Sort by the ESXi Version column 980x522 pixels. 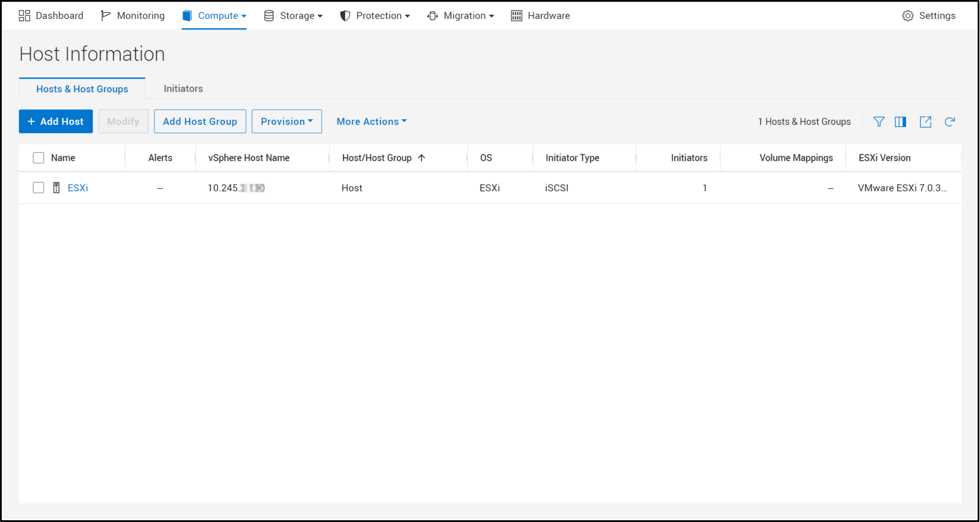click(x=885, y=158)
